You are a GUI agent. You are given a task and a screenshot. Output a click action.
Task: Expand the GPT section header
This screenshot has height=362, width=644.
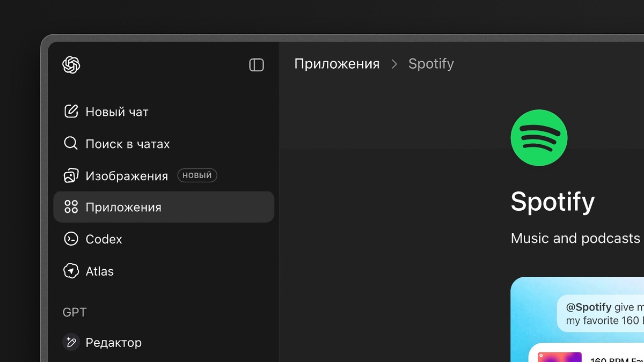(75, 312)
